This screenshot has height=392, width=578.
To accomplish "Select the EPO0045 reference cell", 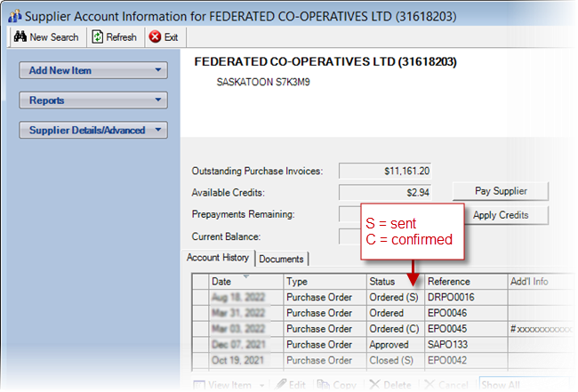I will 466,329.
